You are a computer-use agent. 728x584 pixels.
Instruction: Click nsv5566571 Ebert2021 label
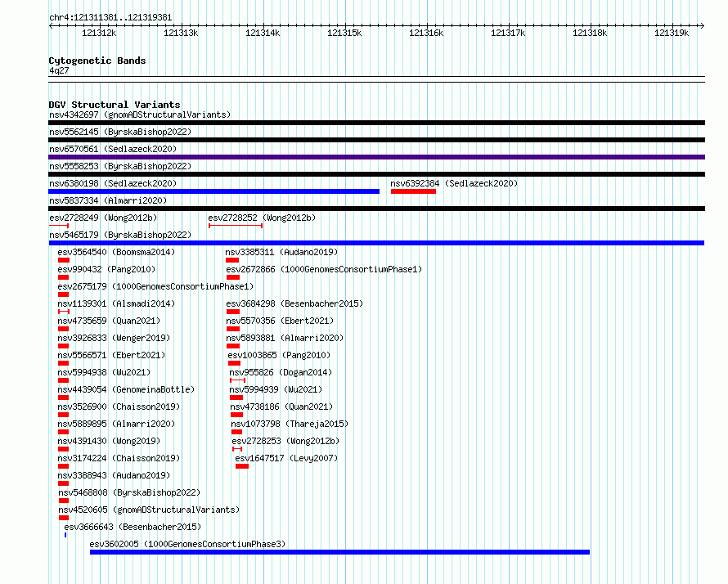tap(111, 355)
